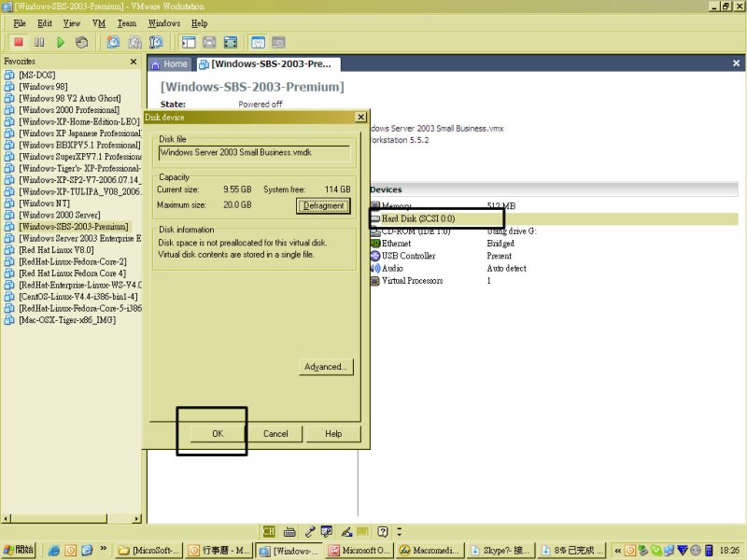Switch to the Macromedia taskbar button
This screenshot has height=560, width=747.
(x=430, y=551)
